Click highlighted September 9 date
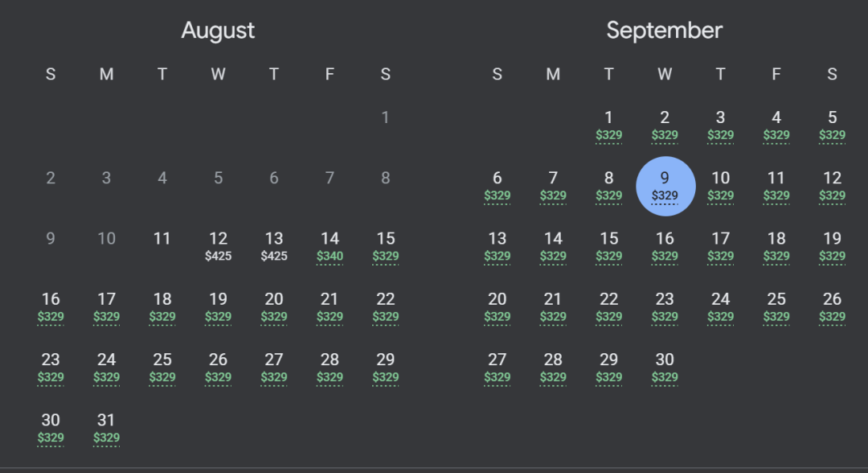 pos(665,186)
